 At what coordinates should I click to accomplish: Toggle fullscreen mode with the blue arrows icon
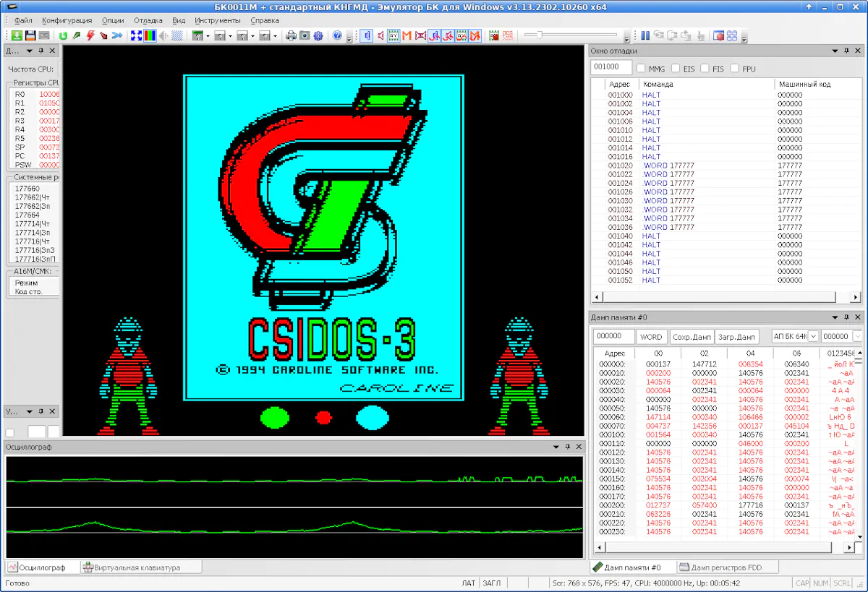pos(136,35)
